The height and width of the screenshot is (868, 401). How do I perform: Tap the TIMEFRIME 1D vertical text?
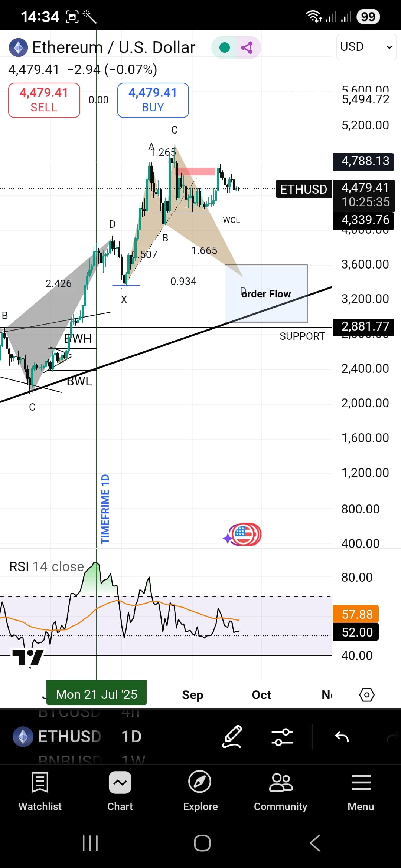(x=105, y=509)
